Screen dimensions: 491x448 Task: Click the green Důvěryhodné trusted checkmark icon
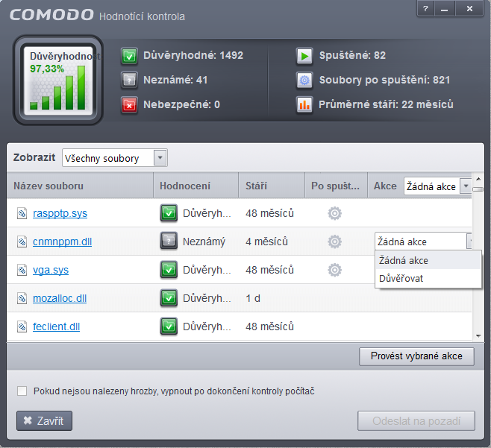coord(130,56)
